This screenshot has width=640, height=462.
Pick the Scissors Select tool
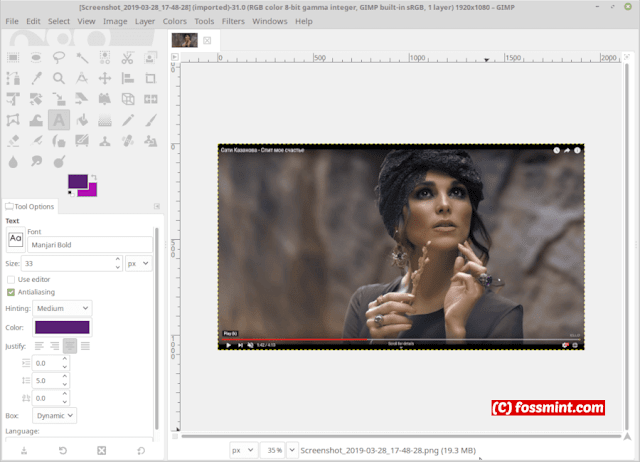tap(127, 58)
